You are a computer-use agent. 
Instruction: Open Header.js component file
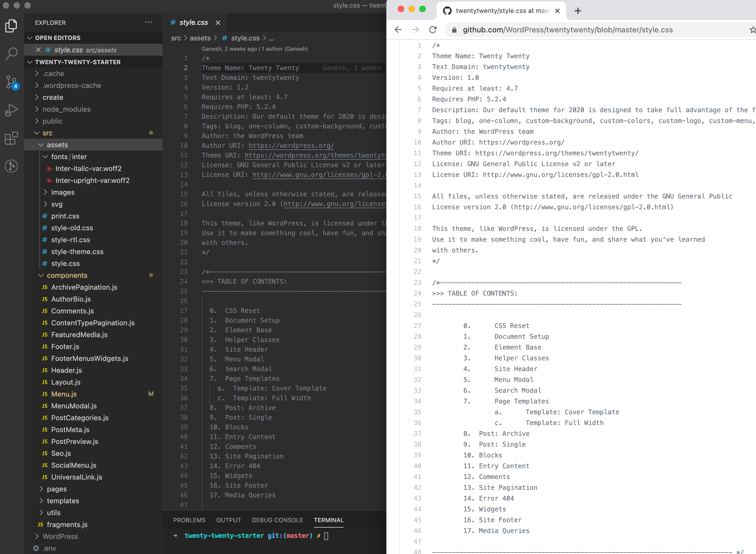(x=66, y=370)
